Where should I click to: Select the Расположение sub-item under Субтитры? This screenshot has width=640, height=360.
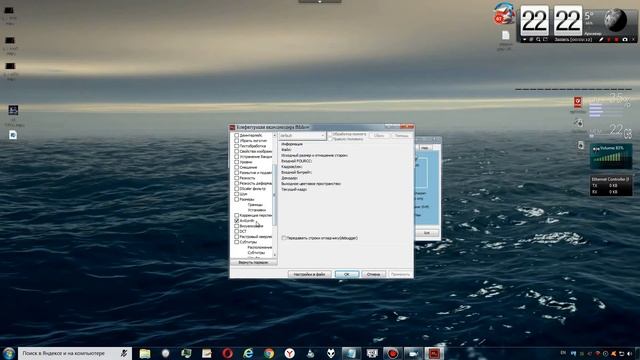pos(260,247)
